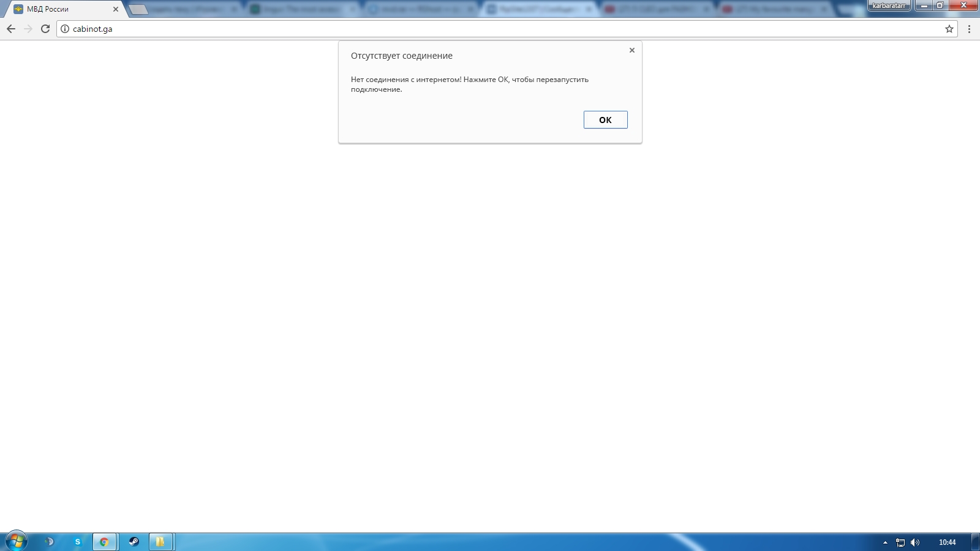Reload the cabinot.ga page
980x551 pixels.
pyautogui.click(x=45, y=29)
